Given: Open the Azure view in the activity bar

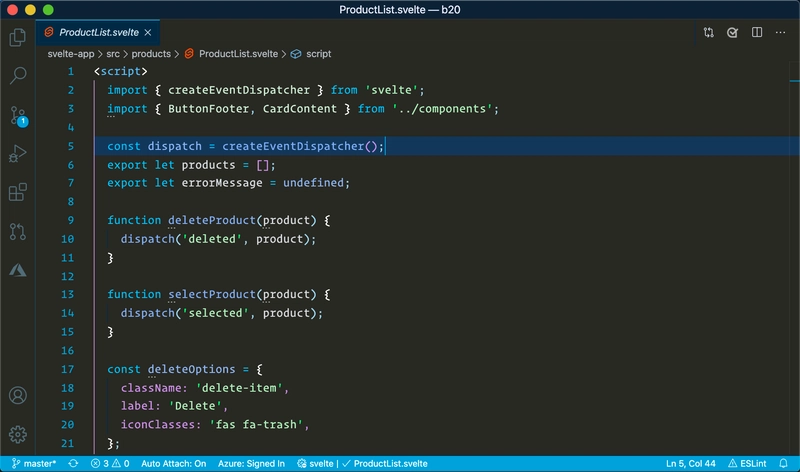Looking at the screenshot, I should [18, 270].
